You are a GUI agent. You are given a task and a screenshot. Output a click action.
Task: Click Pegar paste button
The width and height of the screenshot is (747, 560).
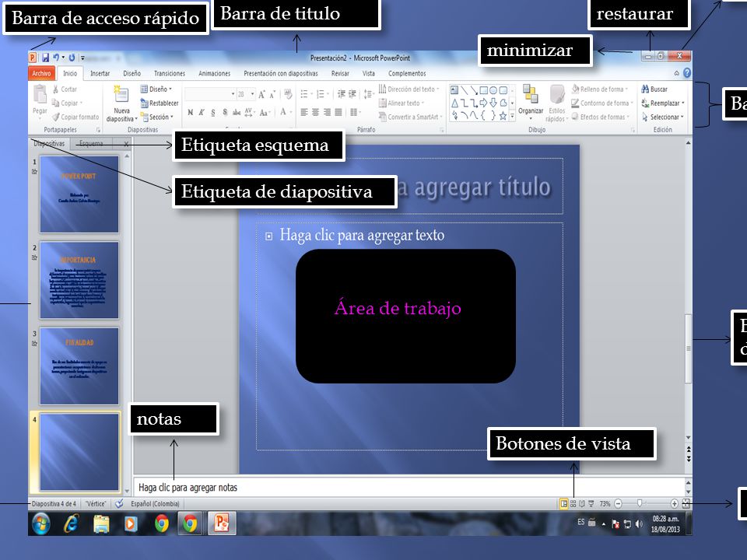[x=40, y=101]
